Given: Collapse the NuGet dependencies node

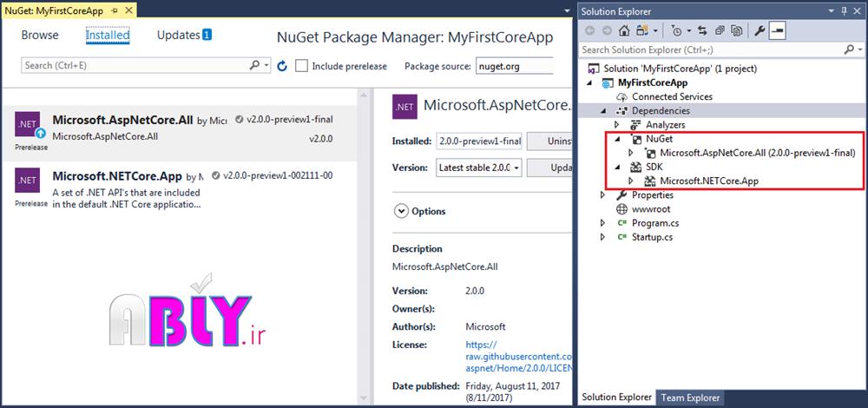Looking at the screenshot, I should 618,140.
